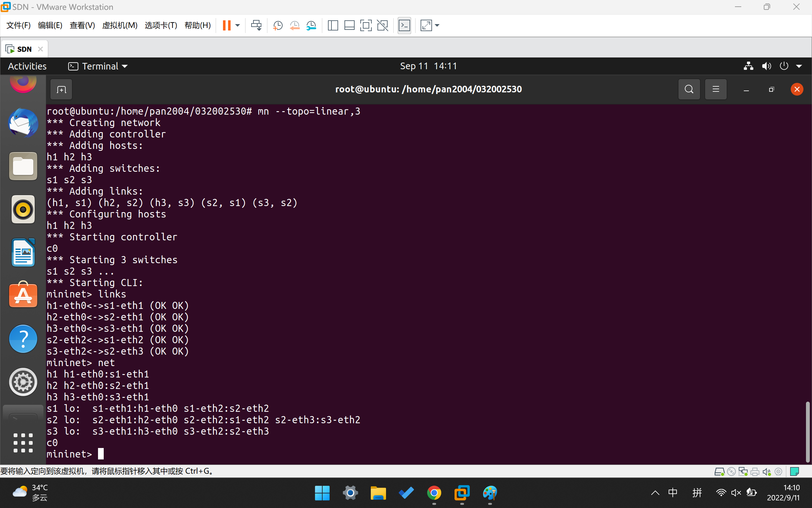Send Ctrl+Alt+Del to virtual machine icon
The image size is (812, 508).
pyautogui.click(x=256, y=25)
